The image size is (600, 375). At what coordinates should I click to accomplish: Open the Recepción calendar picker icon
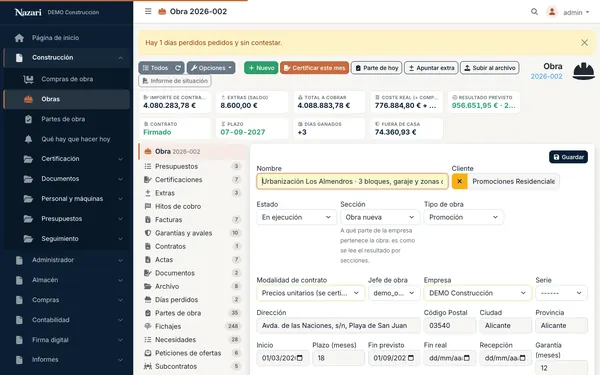pos(523,358)
